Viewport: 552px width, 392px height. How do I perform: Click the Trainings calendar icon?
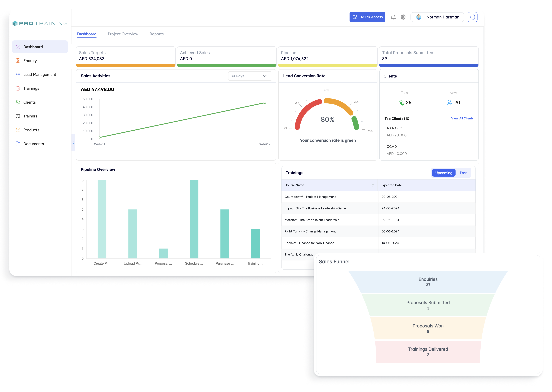[18, 88]
